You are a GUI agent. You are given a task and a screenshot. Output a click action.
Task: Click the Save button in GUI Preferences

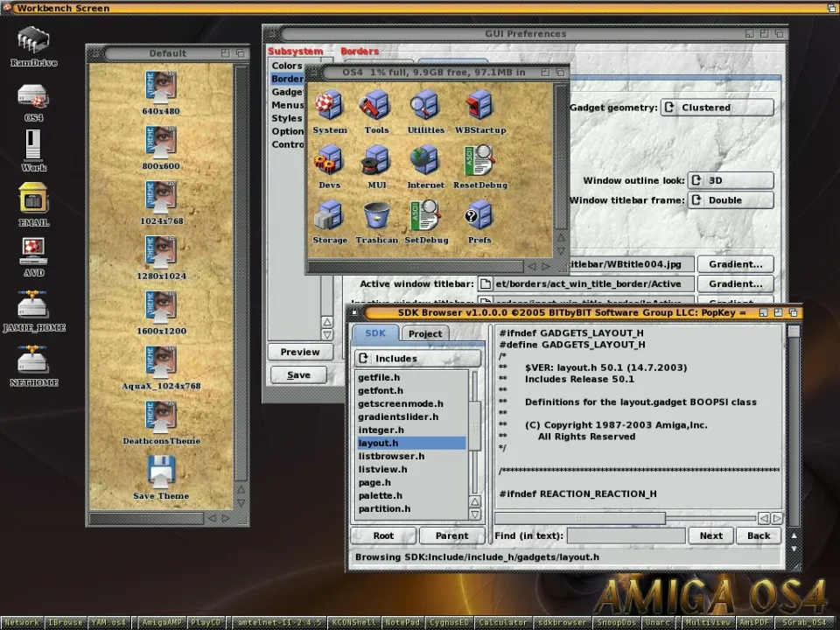(x=298, y=374)
